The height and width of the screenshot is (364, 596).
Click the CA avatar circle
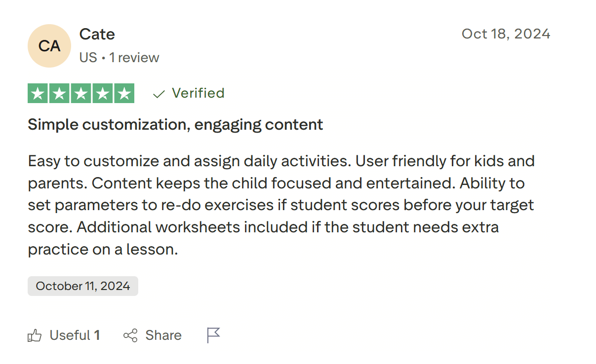pos(49,45)
